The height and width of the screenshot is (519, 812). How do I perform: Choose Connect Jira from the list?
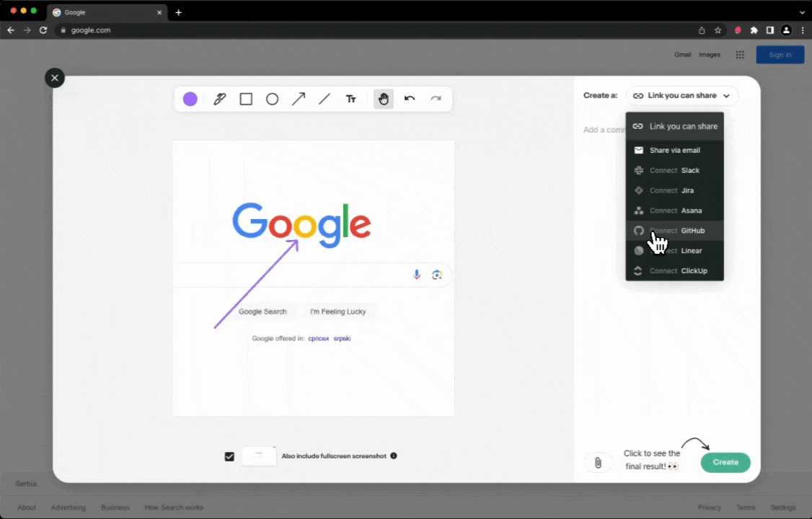coord(674,191)
